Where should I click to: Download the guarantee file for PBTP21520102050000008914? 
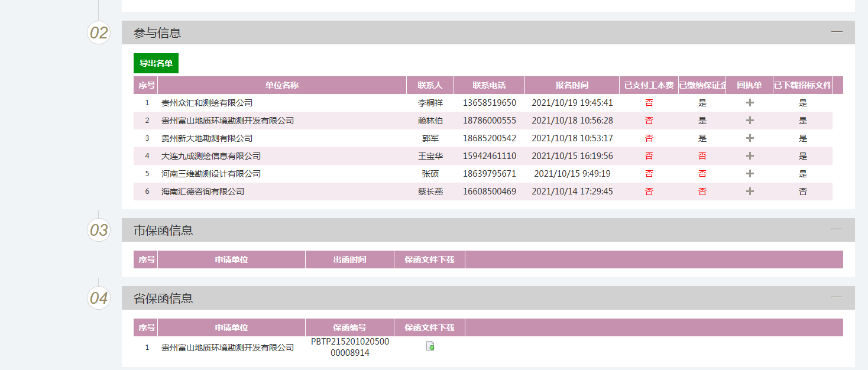(x=430, y=346)
